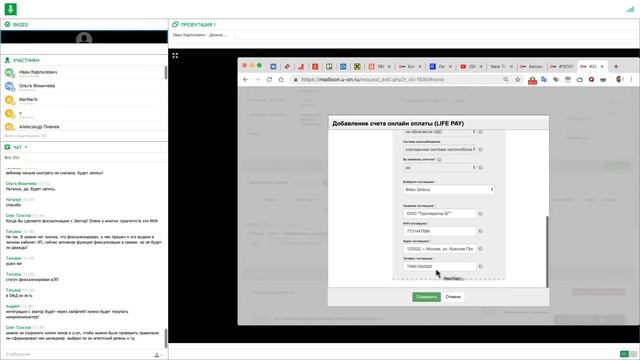Select participant Александр Пивнев
640x360 pixels.
[x=39, y=127]
